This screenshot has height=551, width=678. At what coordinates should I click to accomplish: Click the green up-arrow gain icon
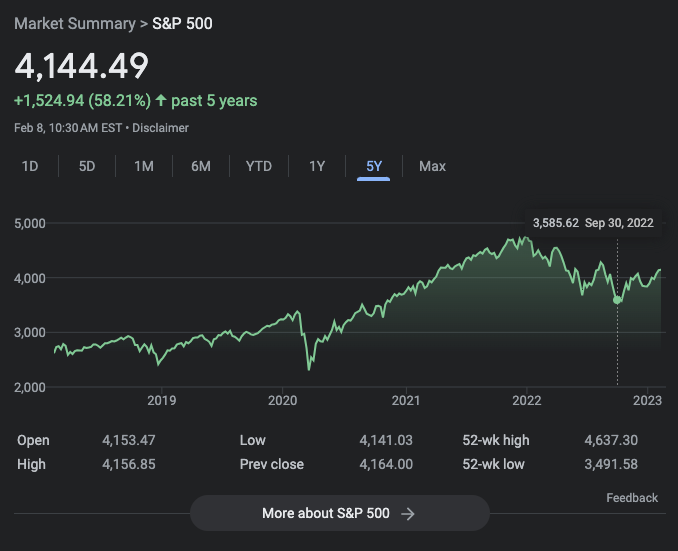point(161,101)
